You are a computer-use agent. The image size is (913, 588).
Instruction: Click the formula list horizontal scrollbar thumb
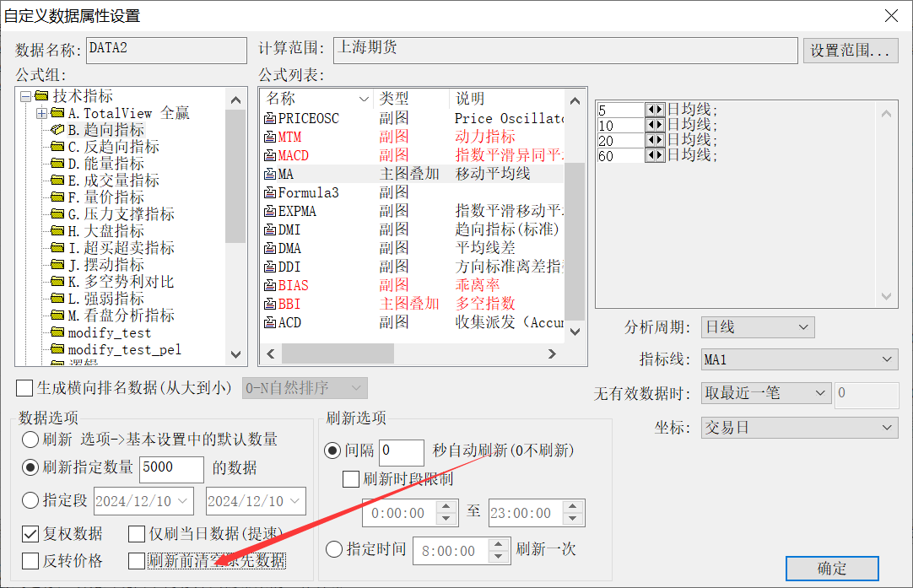click(x=338, y=353)
